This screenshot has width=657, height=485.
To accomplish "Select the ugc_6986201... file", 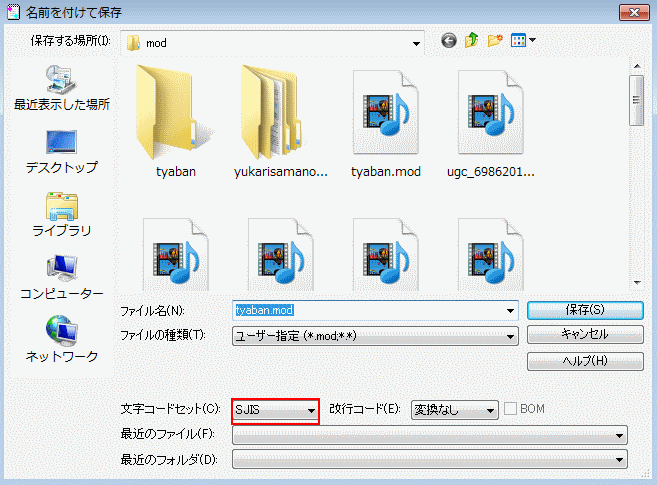I will [x=491, y=123].
